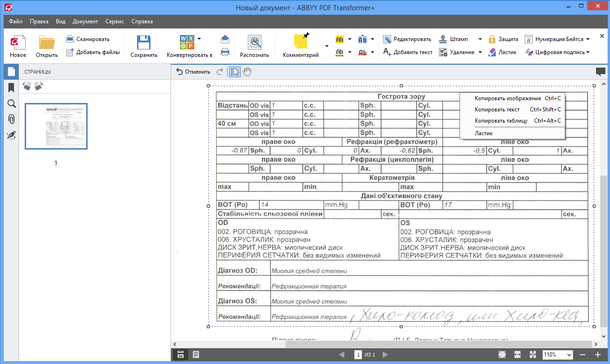Switch to single page view mode
610x364 pixels.
click(196, 355)
